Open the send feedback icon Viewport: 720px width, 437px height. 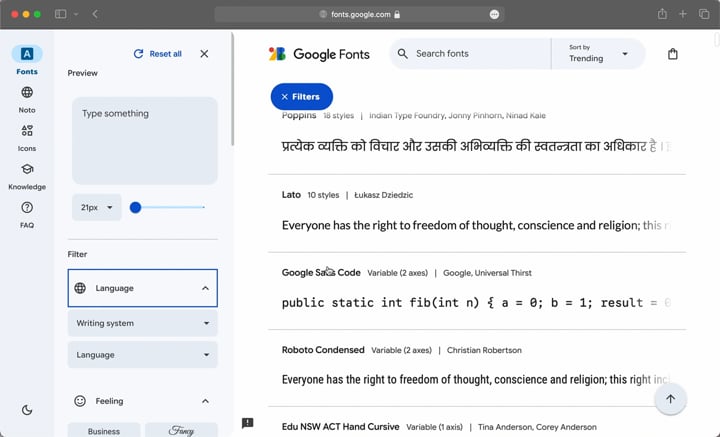point(248,423)
